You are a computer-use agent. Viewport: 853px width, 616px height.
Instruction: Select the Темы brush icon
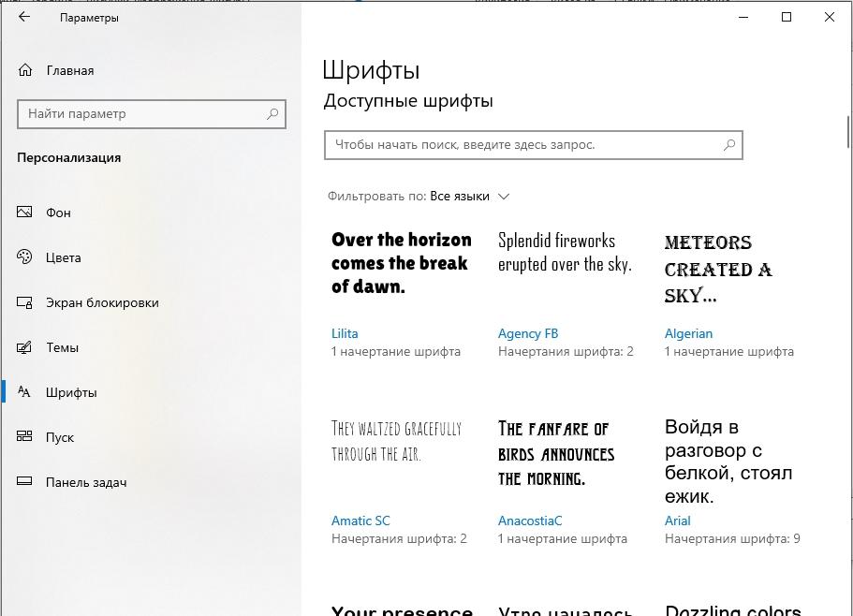click(x=24, y=347)
